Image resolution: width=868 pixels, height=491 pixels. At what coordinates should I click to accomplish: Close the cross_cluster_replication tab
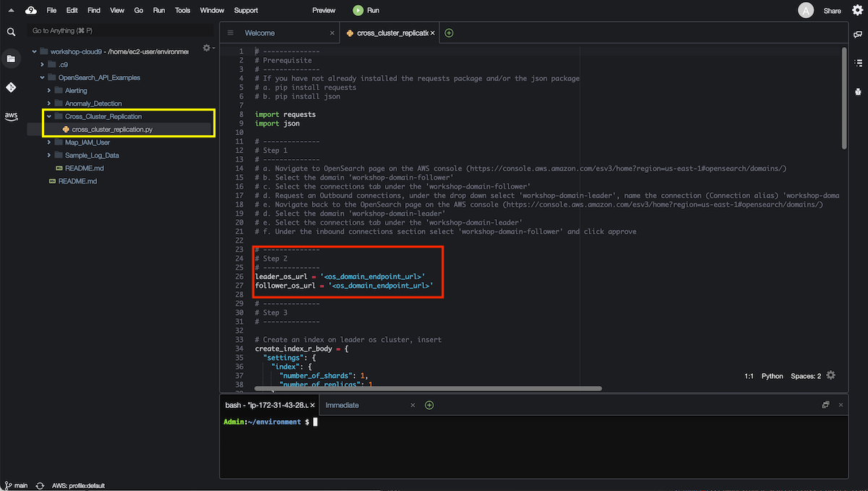coord(433,33)
